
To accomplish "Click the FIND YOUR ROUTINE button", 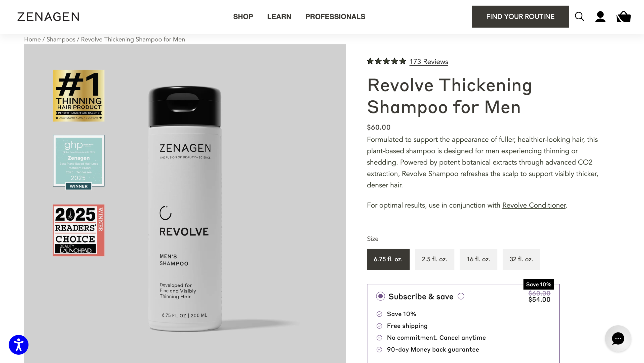I will (x=520, y=17).
